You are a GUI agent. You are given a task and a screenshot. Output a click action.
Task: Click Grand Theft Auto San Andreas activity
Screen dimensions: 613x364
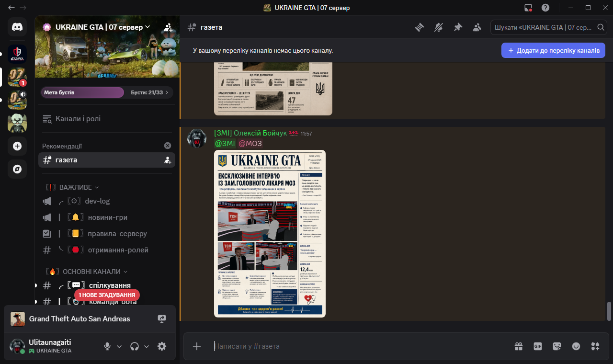[x=79, y=319]
